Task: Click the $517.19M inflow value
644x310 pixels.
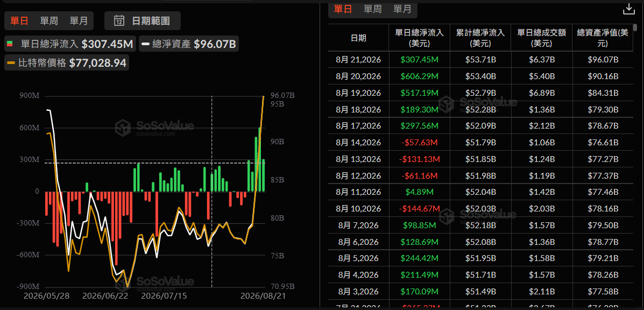Action: click(419, 93)
